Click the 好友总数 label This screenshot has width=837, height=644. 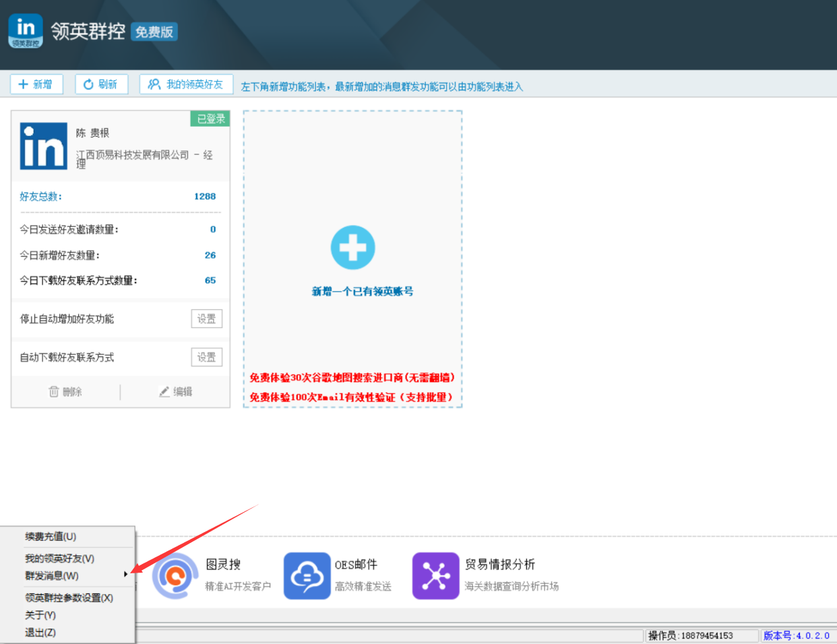click(x=40, y=197)
